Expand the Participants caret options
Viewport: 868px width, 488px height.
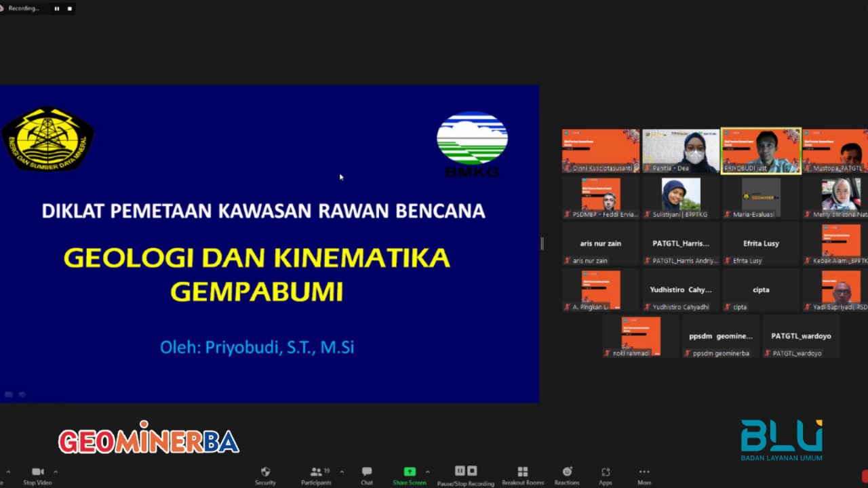(x=342, y=472)
